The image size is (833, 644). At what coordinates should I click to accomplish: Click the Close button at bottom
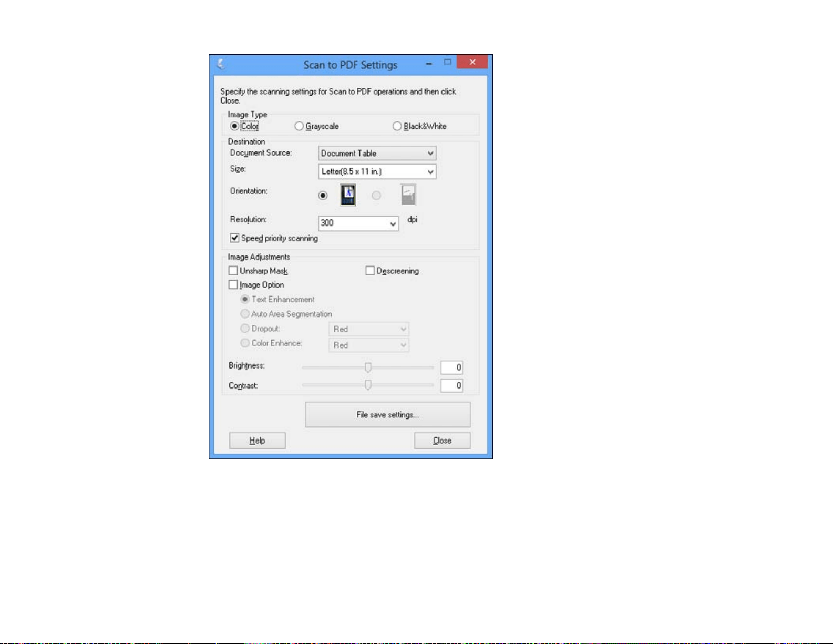[442, 441]
